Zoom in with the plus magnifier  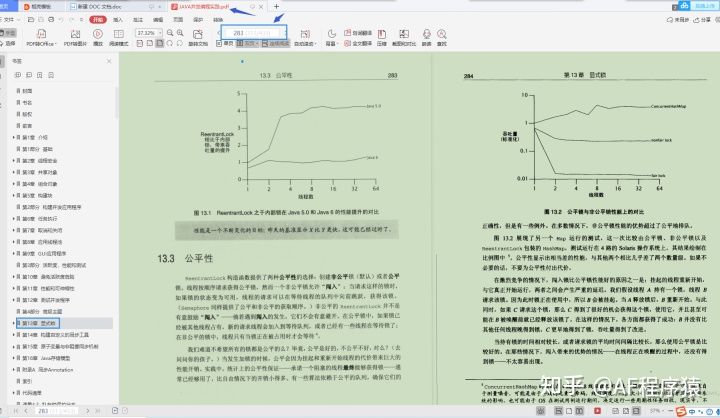(180, 33)
